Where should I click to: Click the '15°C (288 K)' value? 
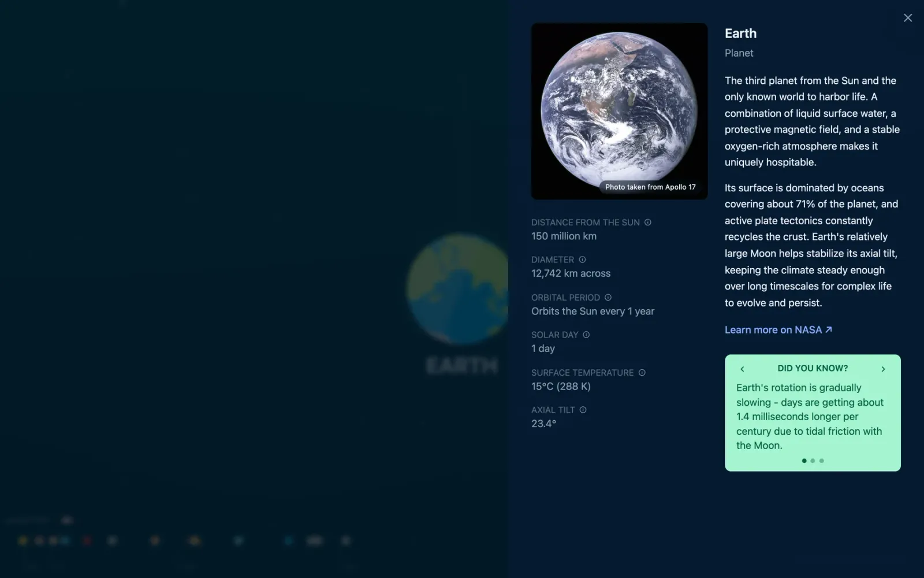click(x=561, y=387)
